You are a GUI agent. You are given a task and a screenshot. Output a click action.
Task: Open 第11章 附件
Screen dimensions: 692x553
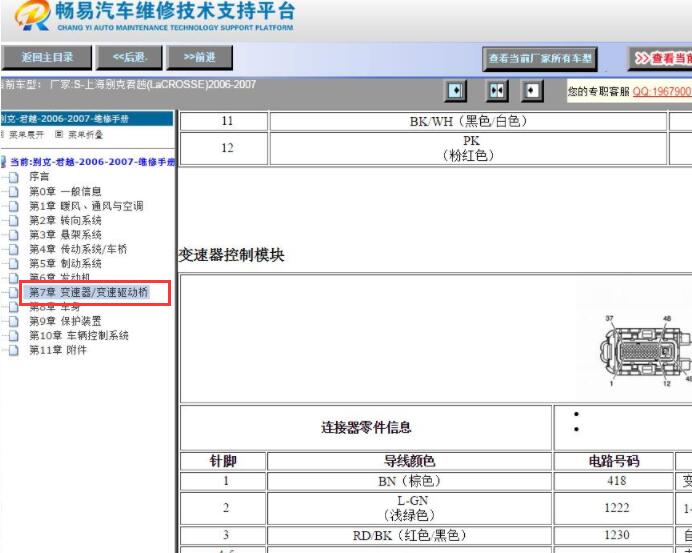click(58, 350)
